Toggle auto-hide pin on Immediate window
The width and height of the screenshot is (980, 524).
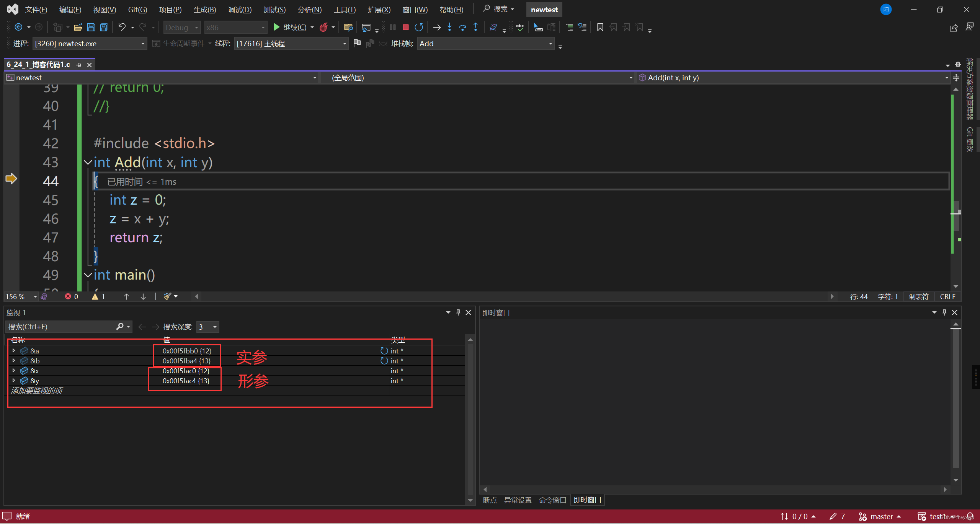point(944,312)
